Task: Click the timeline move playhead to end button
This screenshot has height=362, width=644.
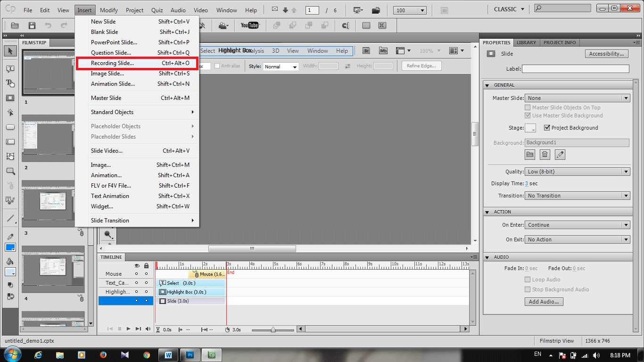Action: [x=138, y=329]
